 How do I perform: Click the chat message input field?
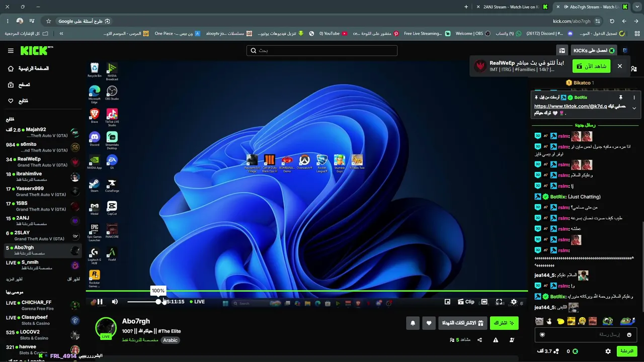click(x=586, y=335)
